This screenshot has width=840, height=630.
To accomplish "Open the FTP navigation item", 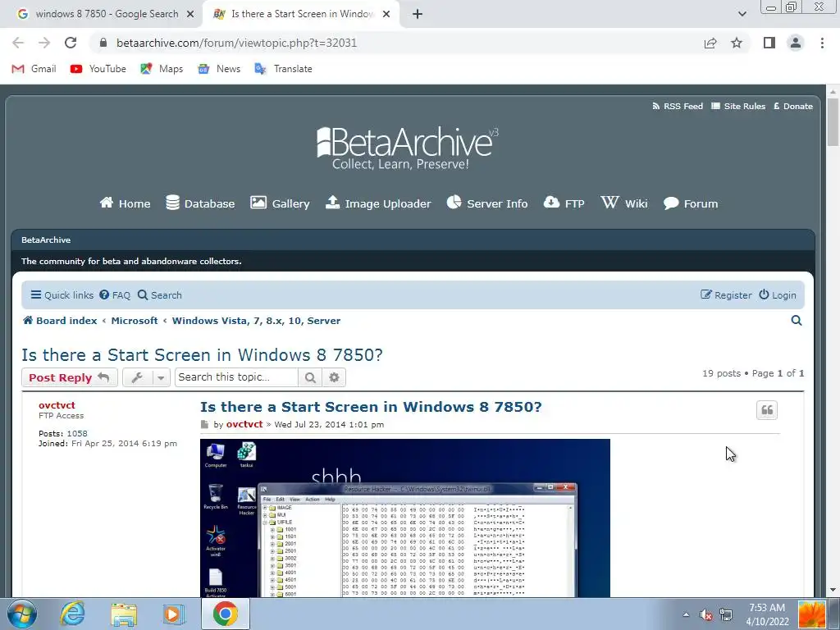I will click(564, 203).
